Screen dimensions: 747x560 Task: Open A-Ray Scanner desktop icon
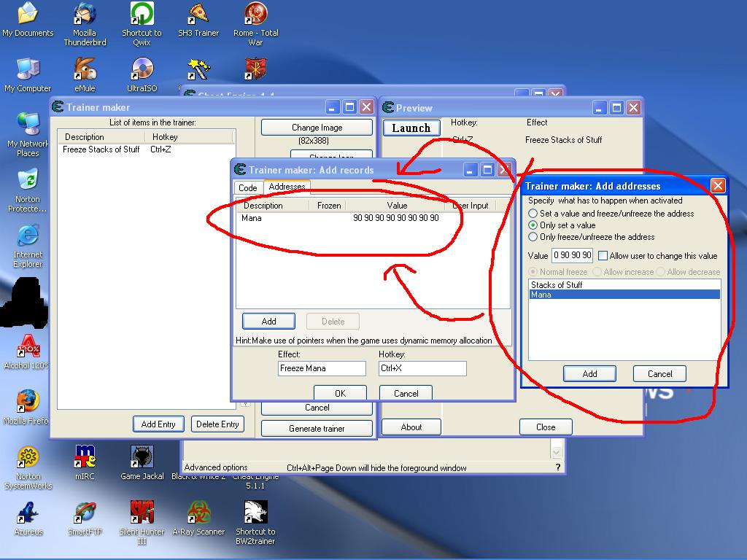coord(198,513)
